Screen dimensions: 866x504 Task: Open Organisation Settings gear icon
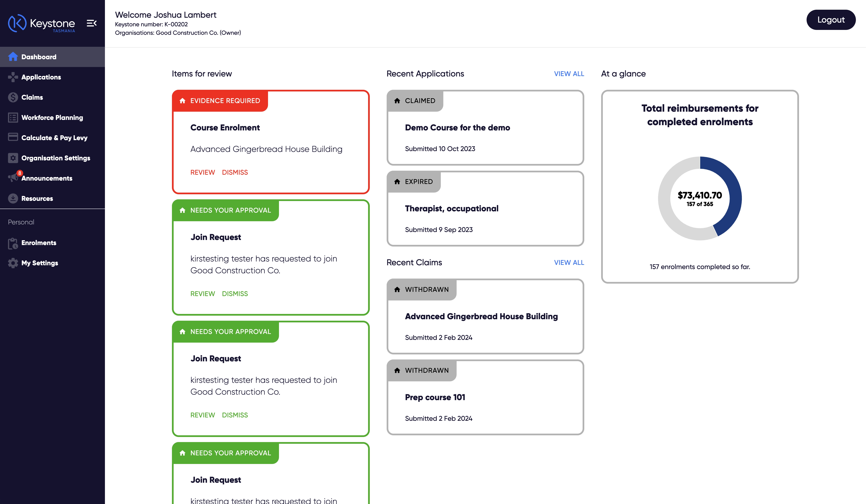tap(13, 158)
